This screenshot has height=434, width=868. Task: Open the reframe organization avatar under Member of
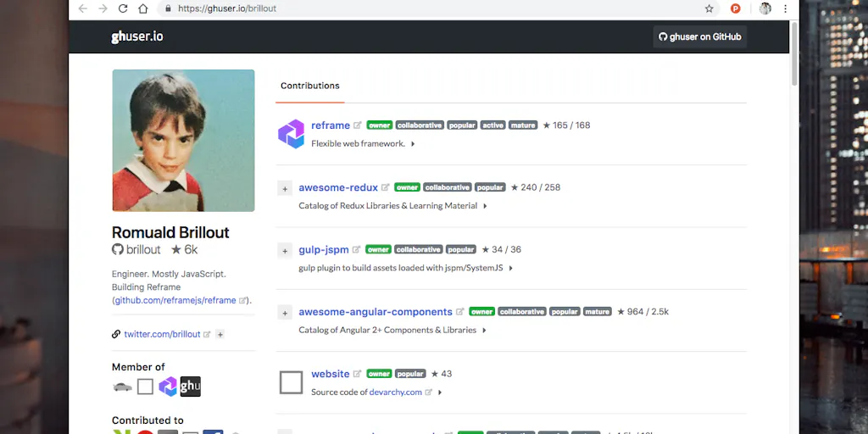click(168, 387)
